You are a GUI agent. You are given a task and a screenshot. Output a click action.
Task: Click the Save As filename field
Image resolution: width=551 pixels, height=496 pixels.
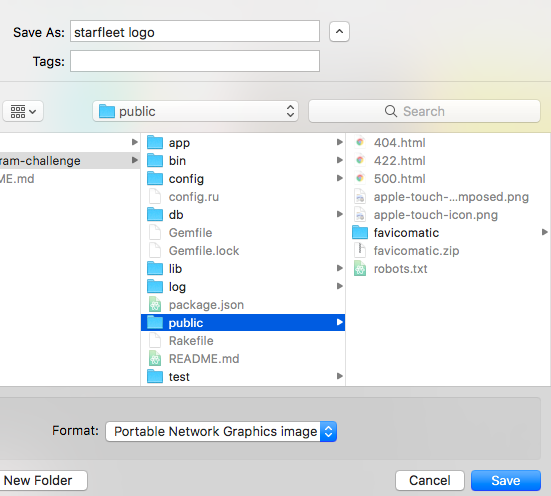(x=195, y=32)
